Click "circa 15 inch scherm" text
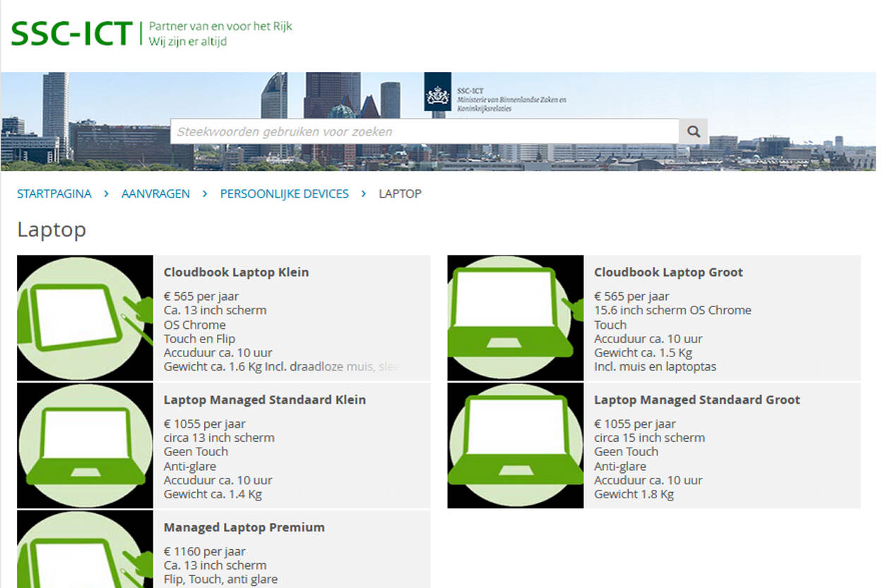Screen dimensions: 883x588 (x=649, y=438)
